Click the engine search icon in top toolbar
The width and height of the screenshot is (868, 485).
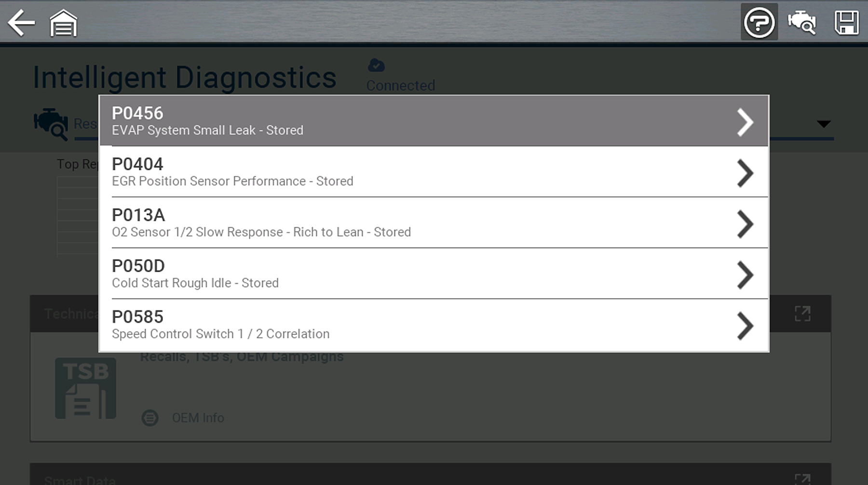(801, 23)
